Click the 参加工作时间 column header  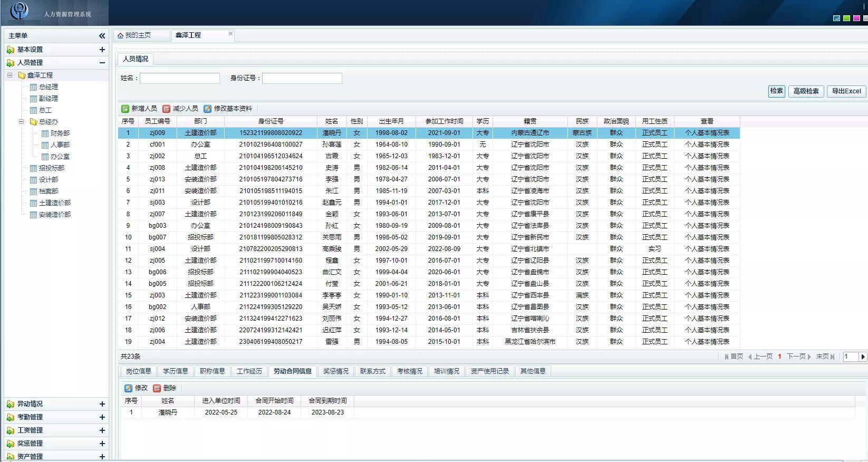[x=444, y=121]
